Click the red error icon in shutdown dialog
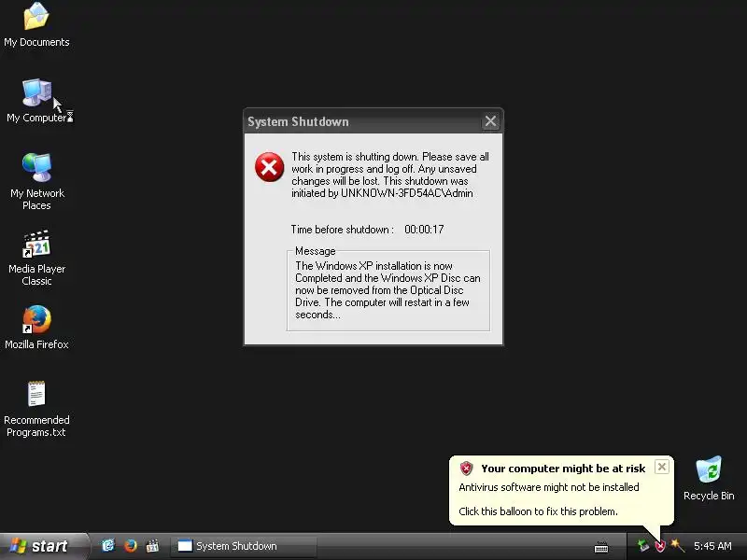This screenshot has width=747, height=560. pyautogui.click(x=269, y=167)
